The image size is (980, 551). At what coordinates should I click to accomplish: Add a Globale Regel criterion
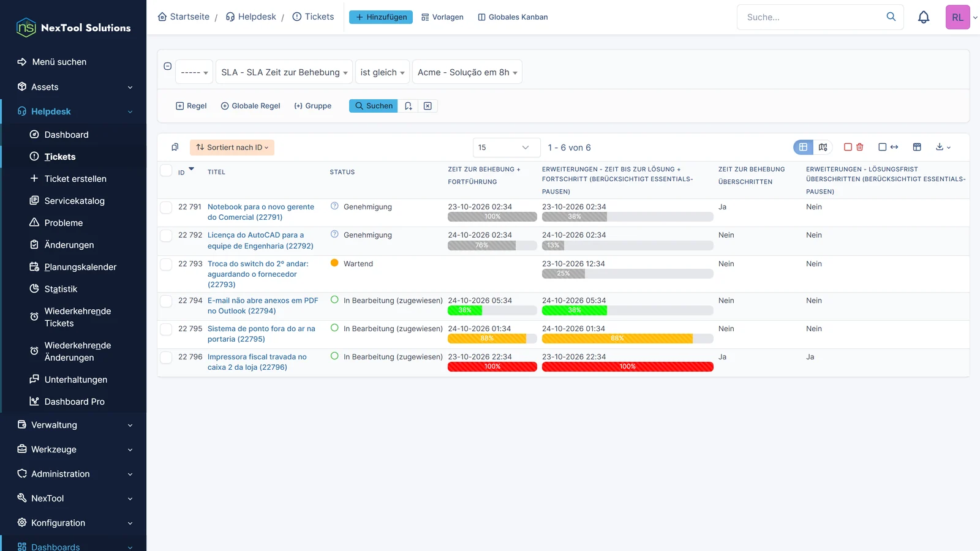point(251,106)
